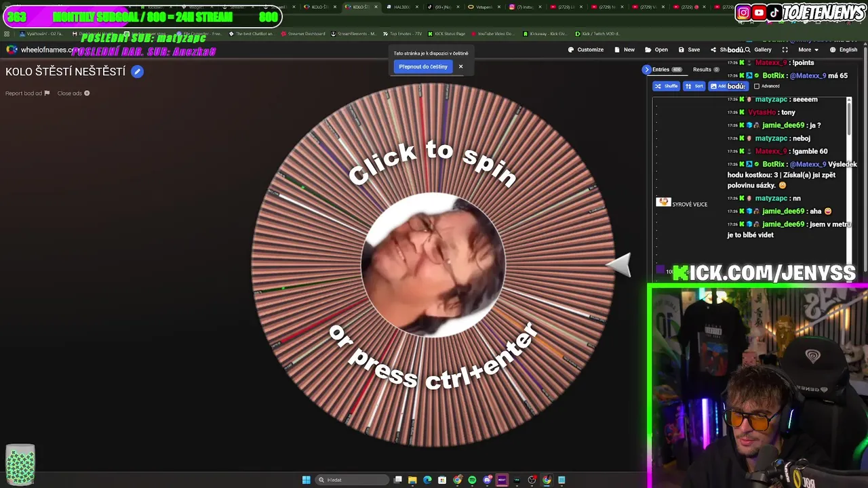The width and height of the screenshot is (868, 488).
Task: Click Close ads link
Action: pyautogui.click(x=73, y=94)
